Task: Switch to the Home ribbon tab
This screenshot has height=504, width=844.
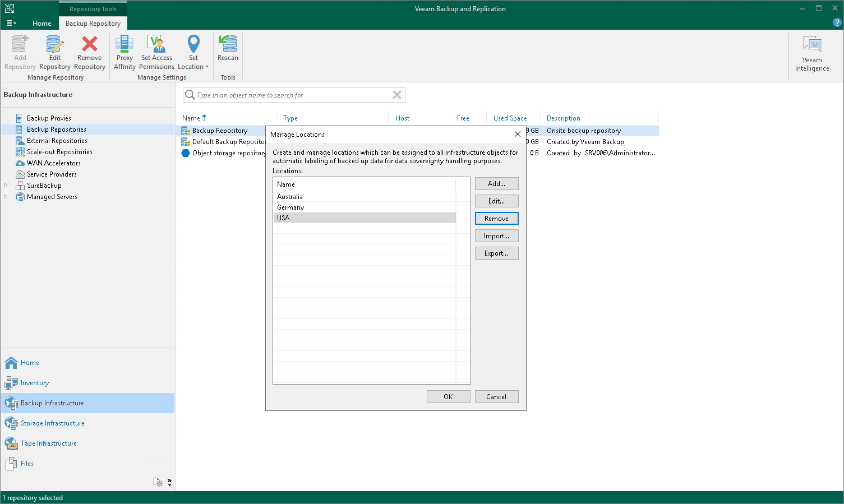Action: [41, 23]
